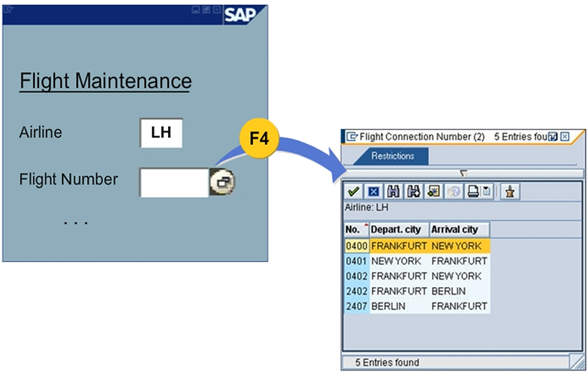Click the F4 search help button beside Flight Number

pos(222,182)
